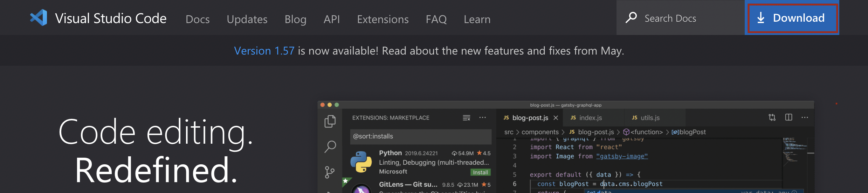The height and width of the screenshot is (193, 868).
Task: Click the compare changes icon in editor toolbar
Action: click(x=772, y=117)
